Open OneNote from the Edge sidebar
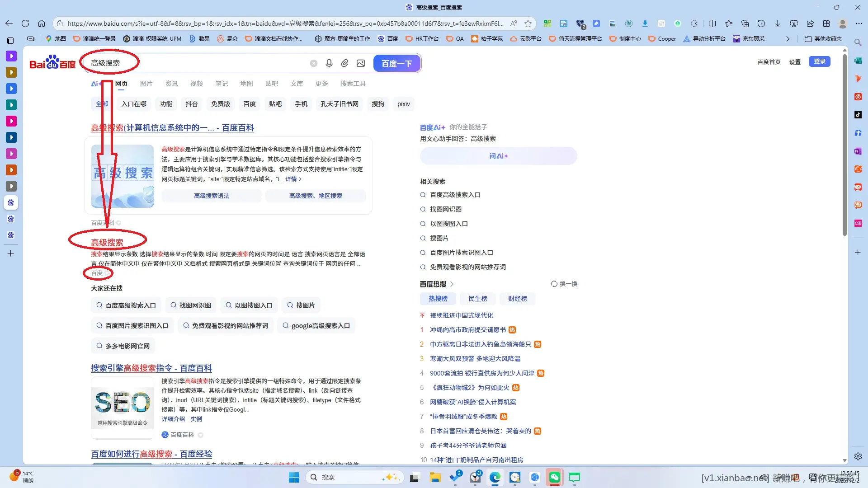Image resolution: width=868 pixels, height=488 pixels. (858, 151)
